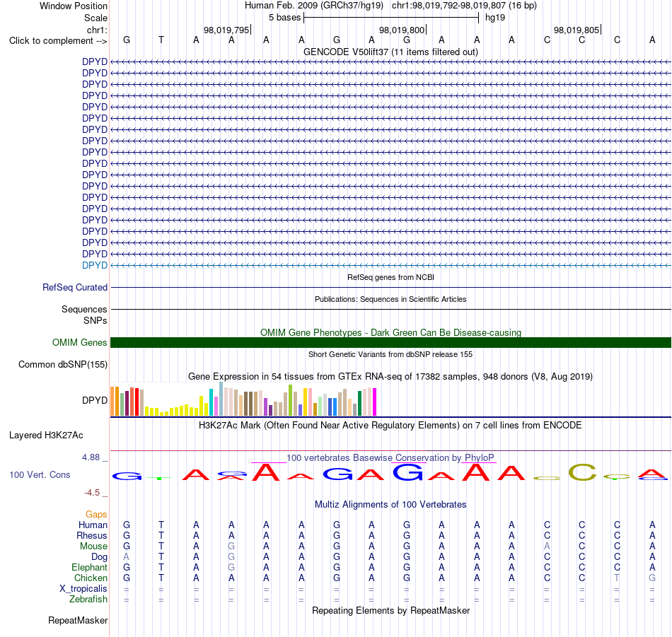Click the Zebrafish row label
This screenshot has width=672, height=637.
tap(88, 600)
